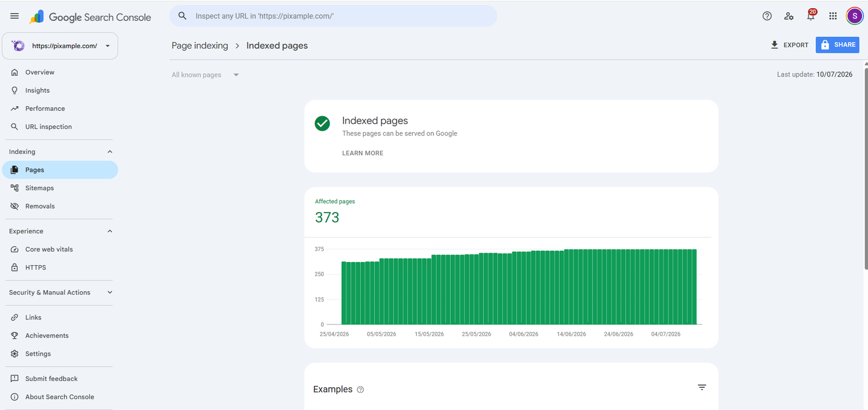Click the export download arrow icon
The height and width of the screenshot is (410, 868).
click(775, 44)
